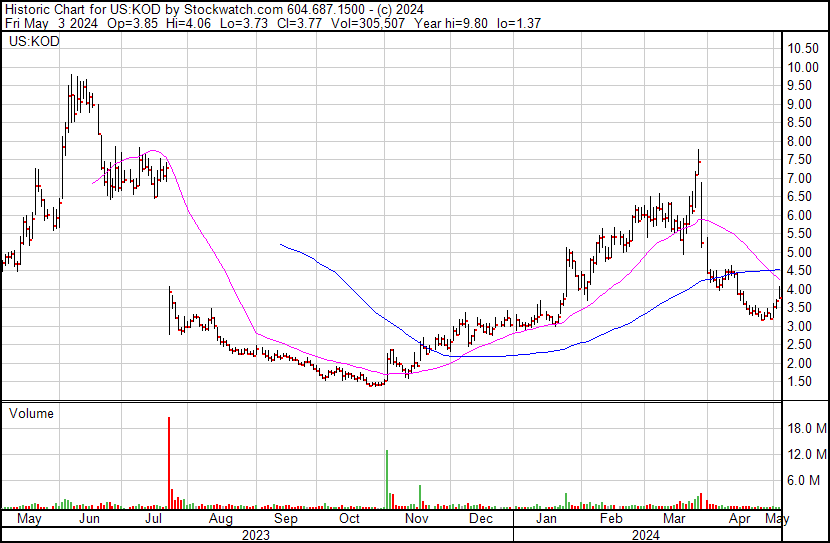Click the Aug month label on time axis
Screen dimensions: 830x543
tap(221, 519)
